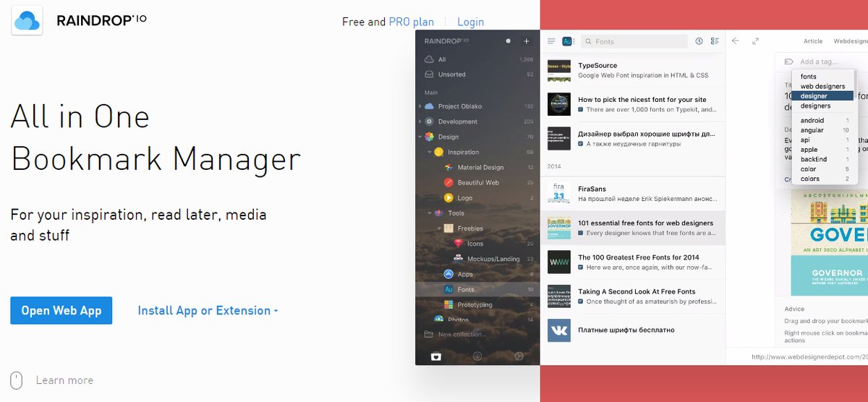This screenshot has height=402, width=868.
Task: Click the clock sort icon in toolbar
Action: click(x=699, y=41)
